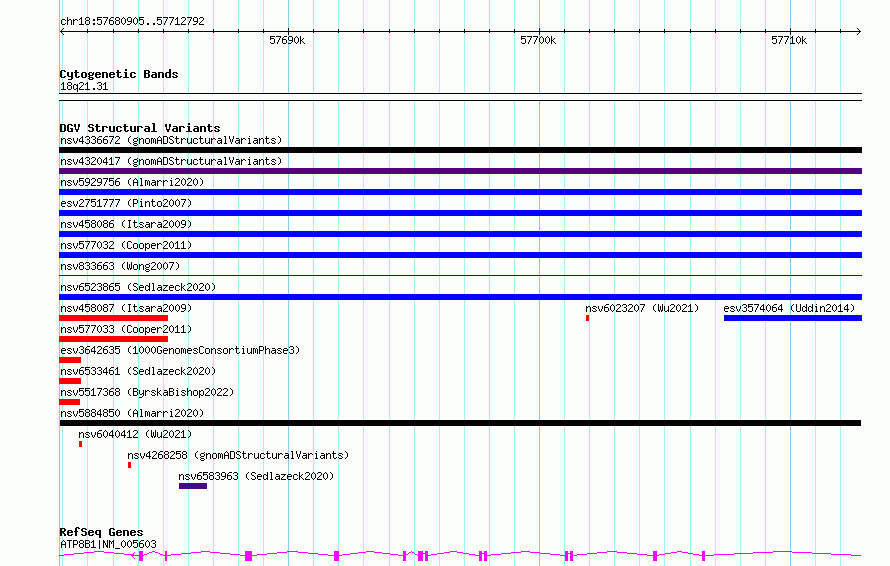Select the RefSeq Genes track title
This screenshot has height=566, width=890.
(101, 532)
